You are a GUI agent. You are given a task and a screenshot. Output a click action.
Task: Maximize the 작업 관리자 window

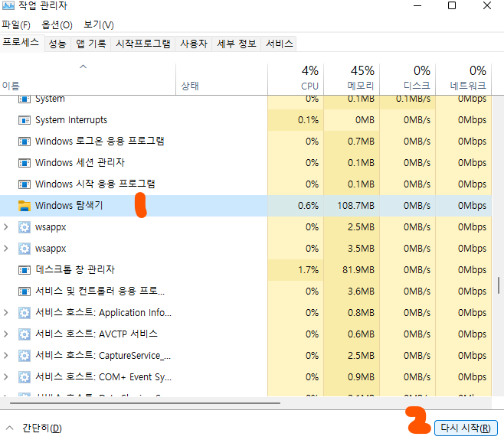[452, 5]
